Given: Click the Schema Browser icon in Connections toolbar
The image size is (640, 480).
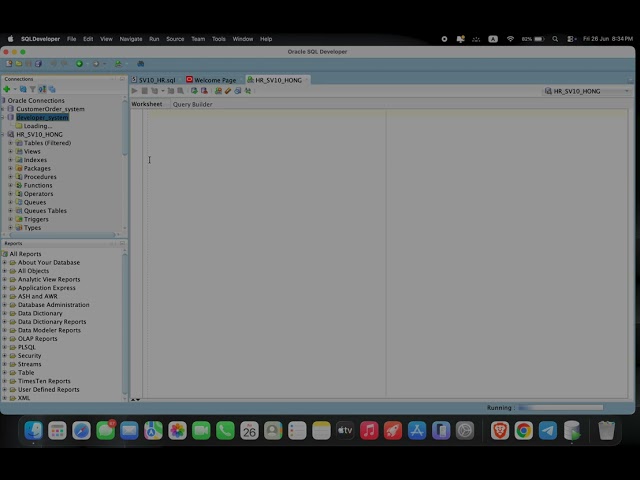Looking at the screenshot, I should point(52,89).
